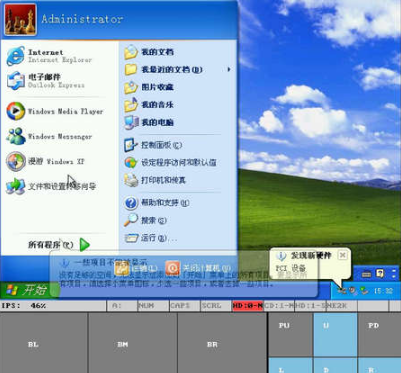Launch Outlook Express email icon
Image resolution: width=401 pixels, height=373 pixels.
coord(16,81)
